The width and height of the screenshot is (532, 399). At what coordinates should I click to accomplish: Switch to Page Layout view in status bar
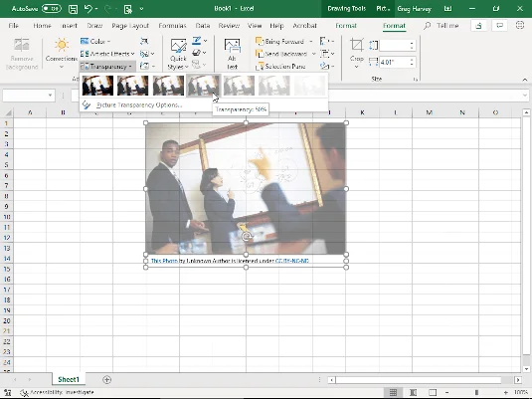413,393
